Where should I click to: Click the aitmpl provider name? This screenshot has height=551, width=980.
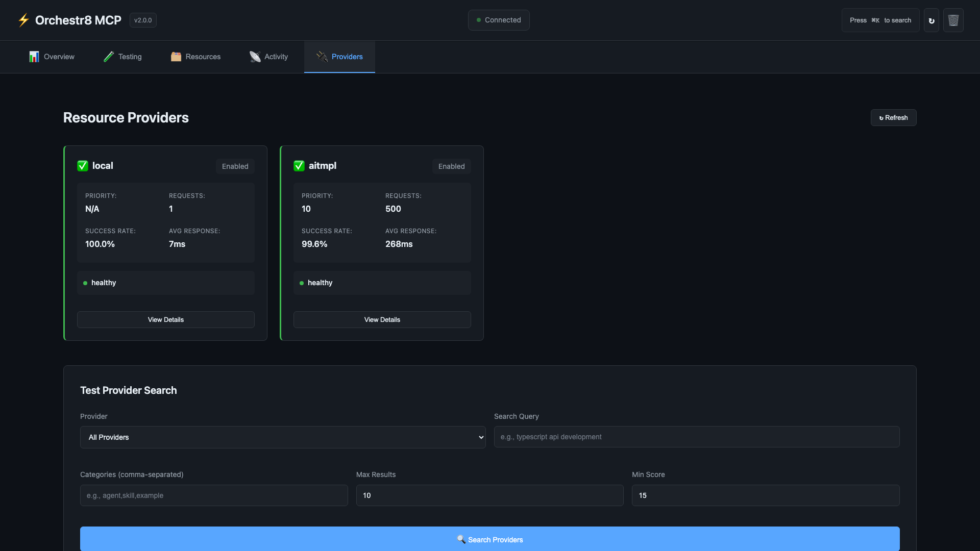323,166
